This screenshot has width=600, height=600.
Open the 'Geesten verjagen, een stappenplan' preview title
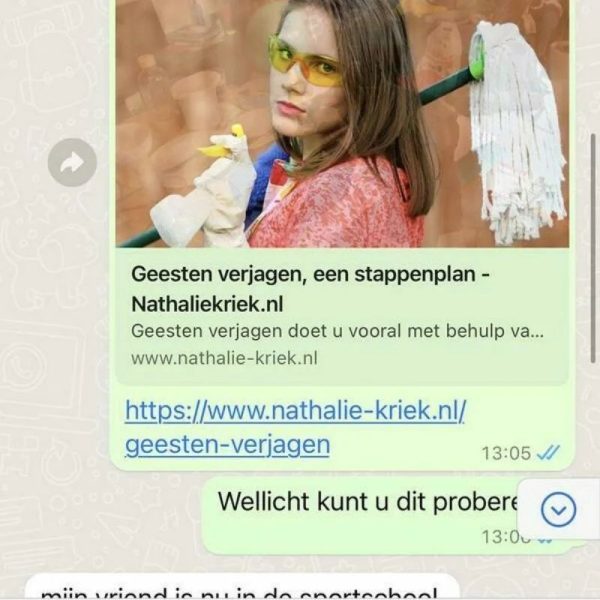tap(310, 274)
